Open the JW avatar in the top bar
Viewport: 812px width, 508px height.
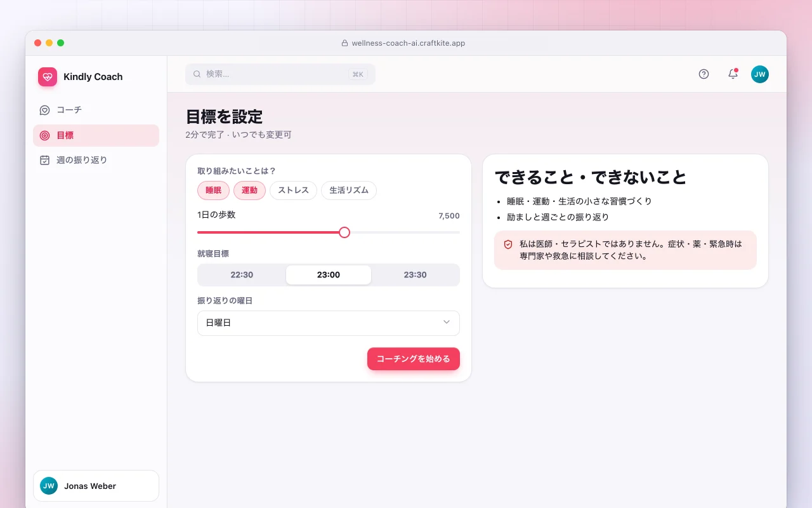(x=760, y=74)
